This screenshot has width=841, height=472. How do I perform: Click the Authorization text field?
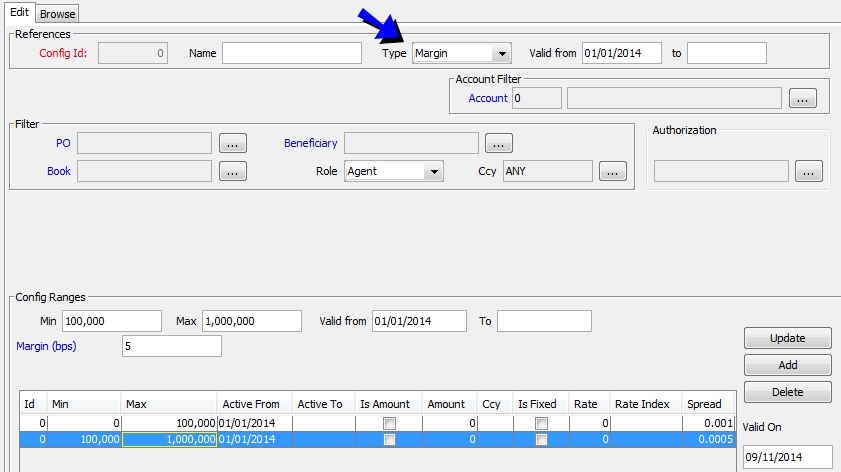click(x=721, y=171)
